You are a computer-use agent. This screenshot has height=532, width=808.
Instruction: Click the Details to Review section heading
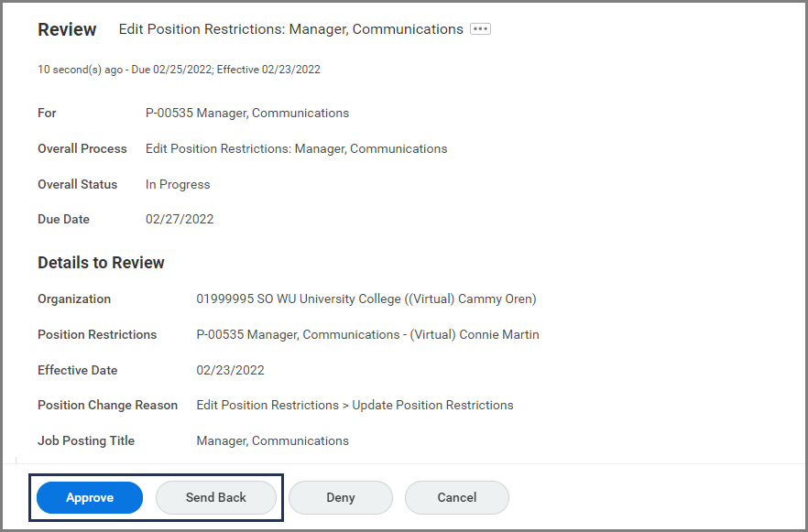101,263
